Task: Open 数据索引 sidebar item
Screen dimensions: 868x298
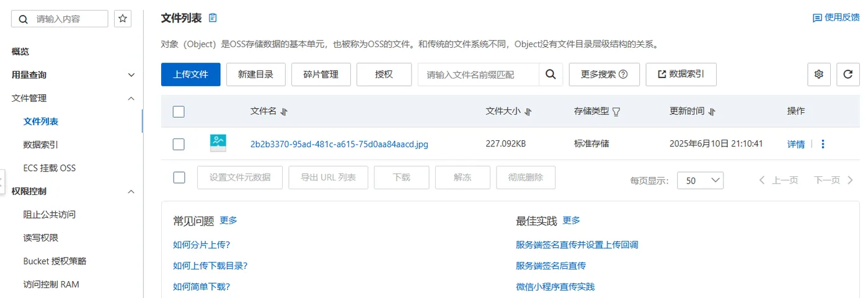Action: [41, 145]
